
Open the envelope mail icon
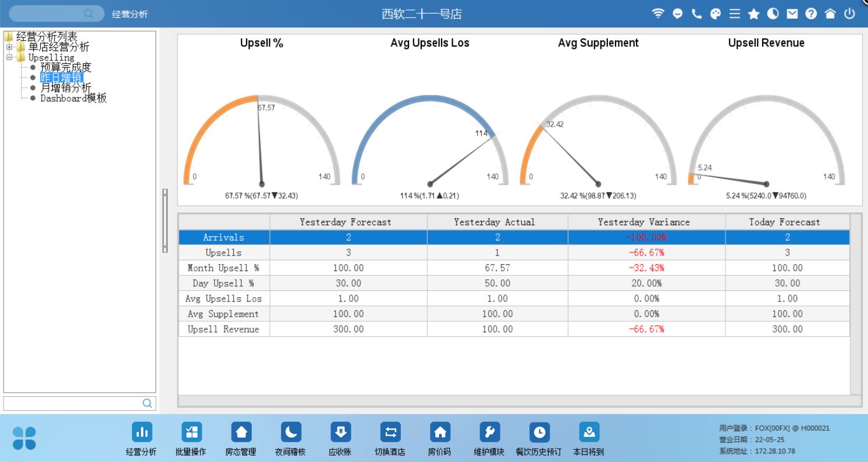click(792, 13)
